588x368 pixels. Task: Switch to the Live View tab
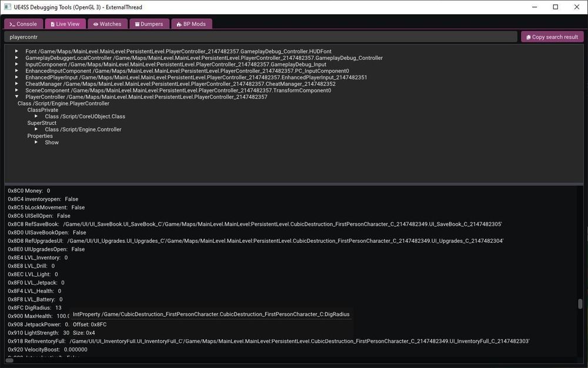coord(65,24)
